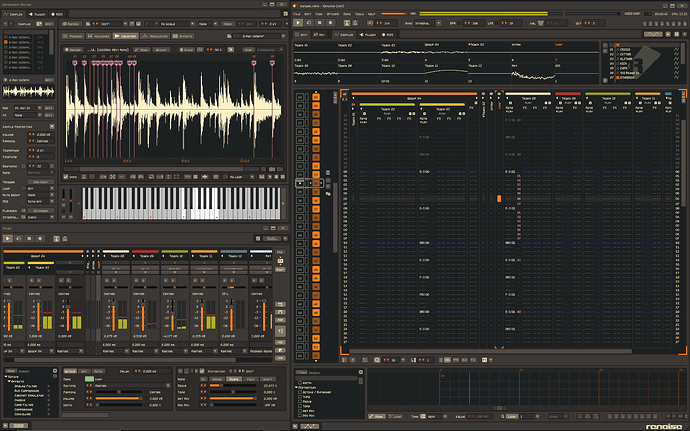This screenshot has height=431, width=690.
Task: Solo Track 08 in the mixer
Action: tap(114, 280)
